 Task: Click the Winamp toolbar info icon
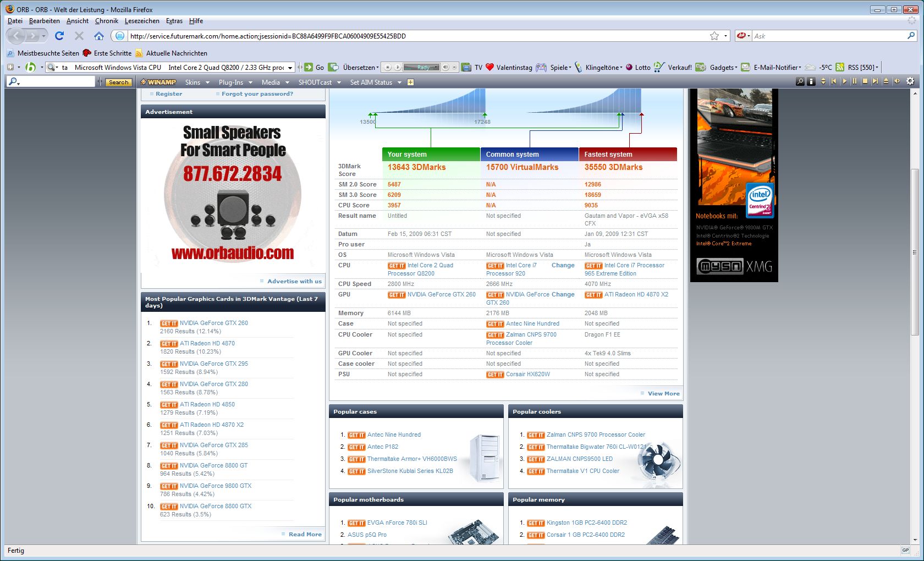811,81
